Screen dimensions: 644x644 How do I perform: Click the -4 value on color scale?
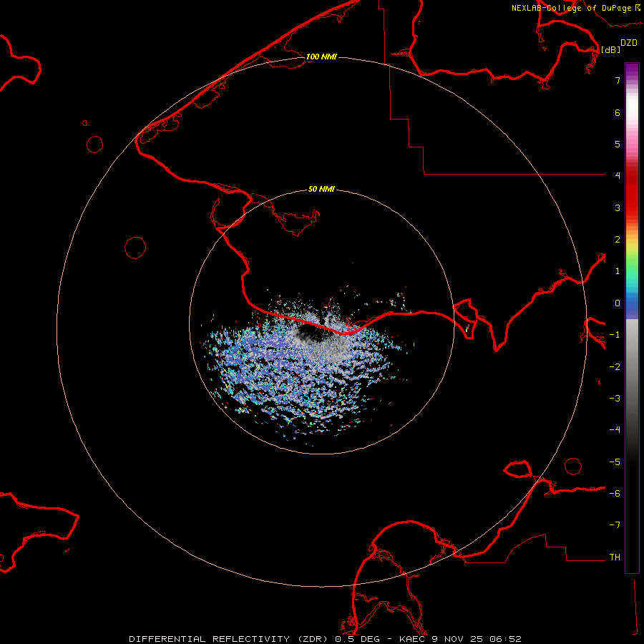point(615,430)
